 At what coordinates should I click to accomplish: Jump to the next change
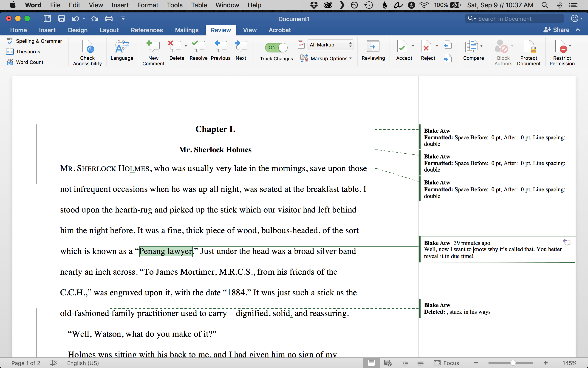point(448,58)
